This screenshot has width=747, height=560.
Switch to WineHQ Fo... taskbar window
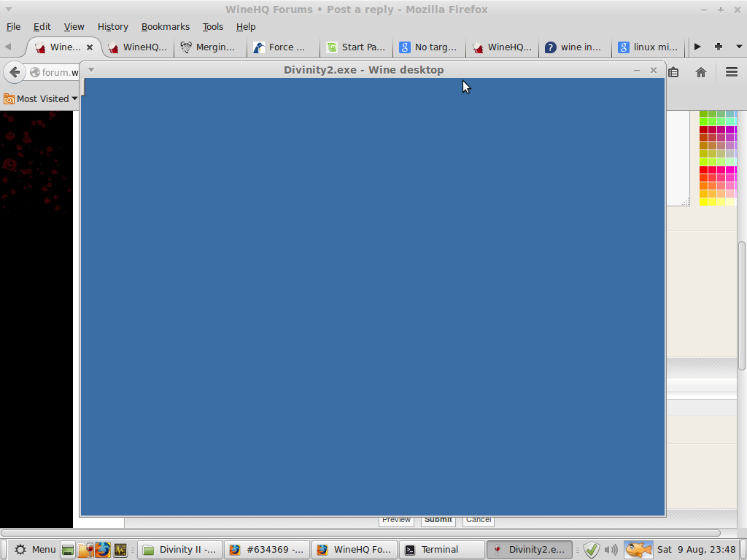355,550
